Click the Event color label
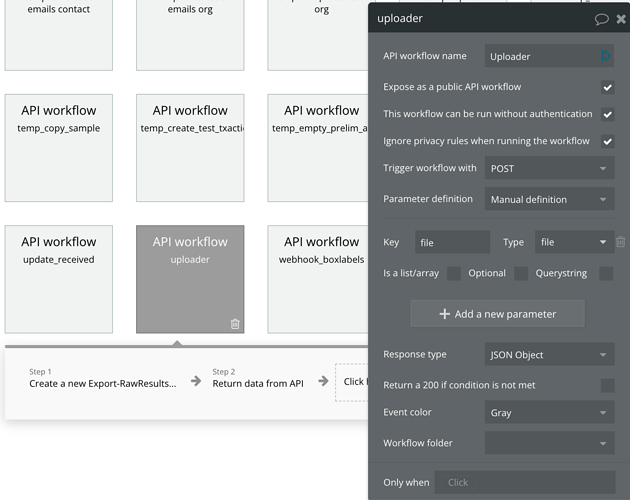Image resolution: width=630 pixels, height=500 pixels. point(407,412)
